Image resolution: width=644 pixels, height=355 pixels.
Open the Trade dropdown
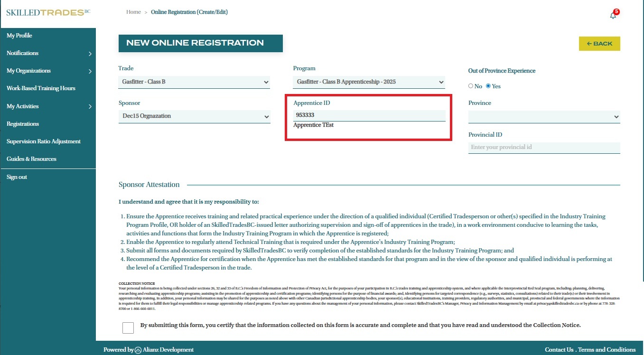coord(194,82)
